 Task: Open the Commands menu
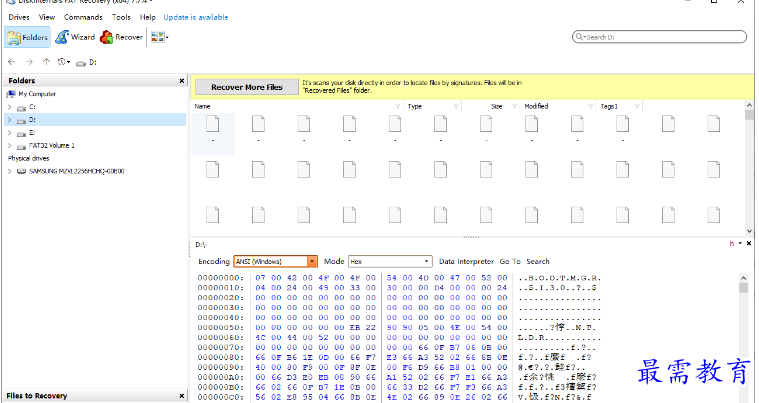[x=83, y=17]
